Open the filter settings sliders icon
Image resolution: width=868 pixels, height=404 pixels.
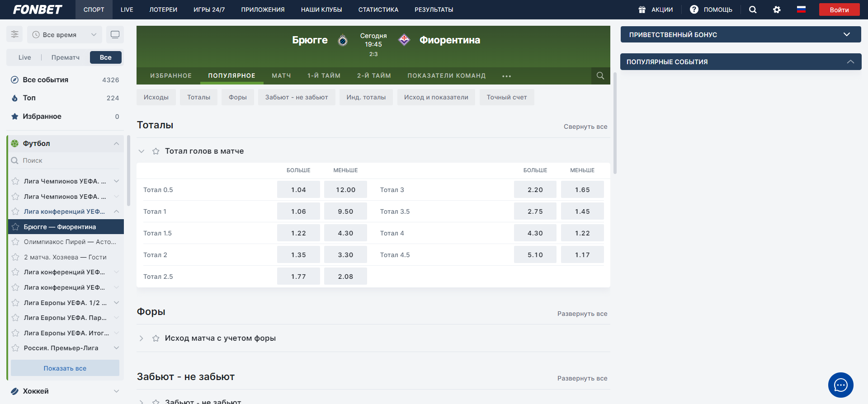point(14,34)
